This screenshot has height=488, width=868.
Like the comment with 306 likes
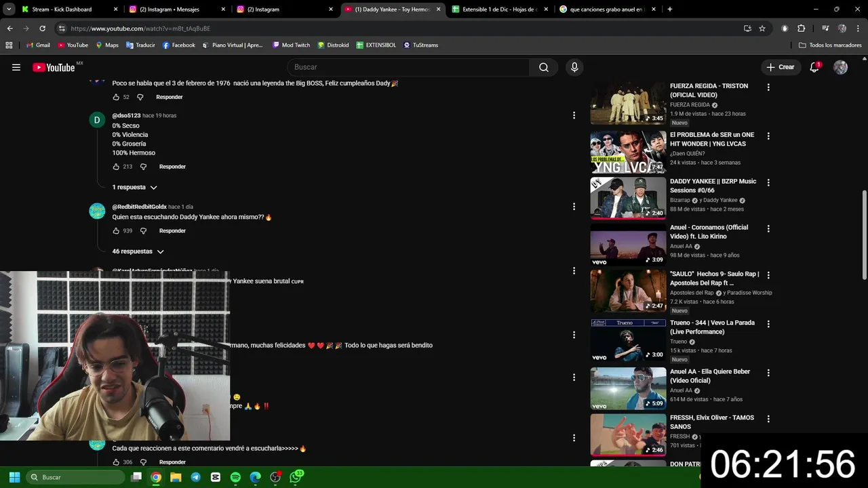[x=116, y=462]
